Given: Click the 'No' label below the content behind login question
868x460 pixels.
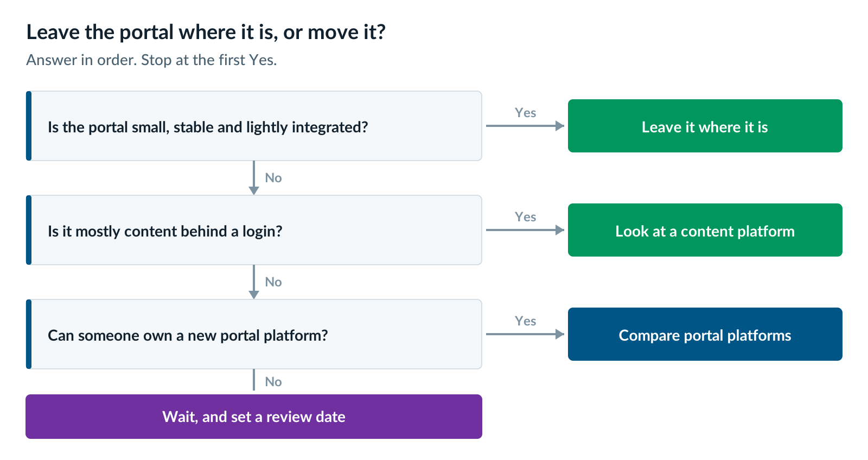Looking at the screenshot, I should point(273,282).
